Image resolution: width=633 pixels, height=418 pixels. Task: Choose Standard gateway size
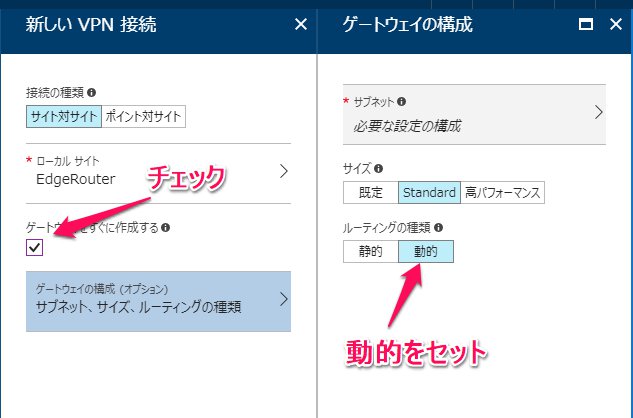point(429,192)
